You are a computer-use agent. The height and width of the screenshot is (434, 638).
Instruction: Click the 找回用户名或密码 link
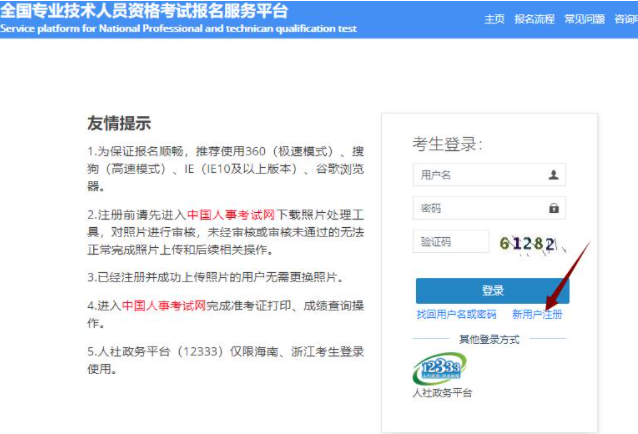pyautogui.click(x=456, y=314)
